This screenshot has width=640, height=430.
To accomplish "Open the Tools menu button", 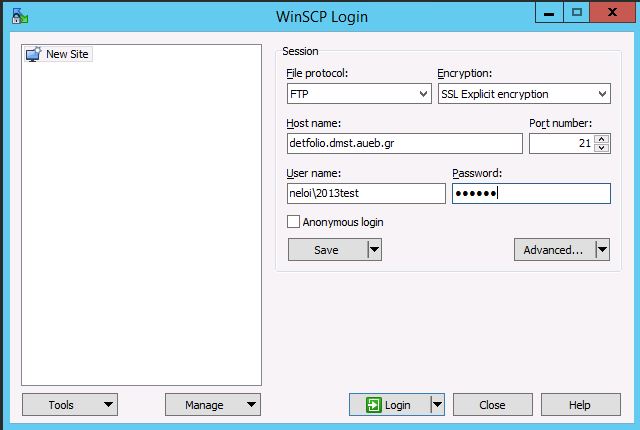I will [x=69, y=405].
